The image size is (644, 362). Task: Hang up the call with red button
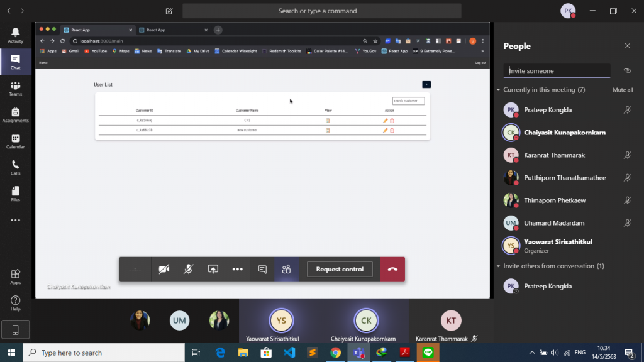pos(392,269)
